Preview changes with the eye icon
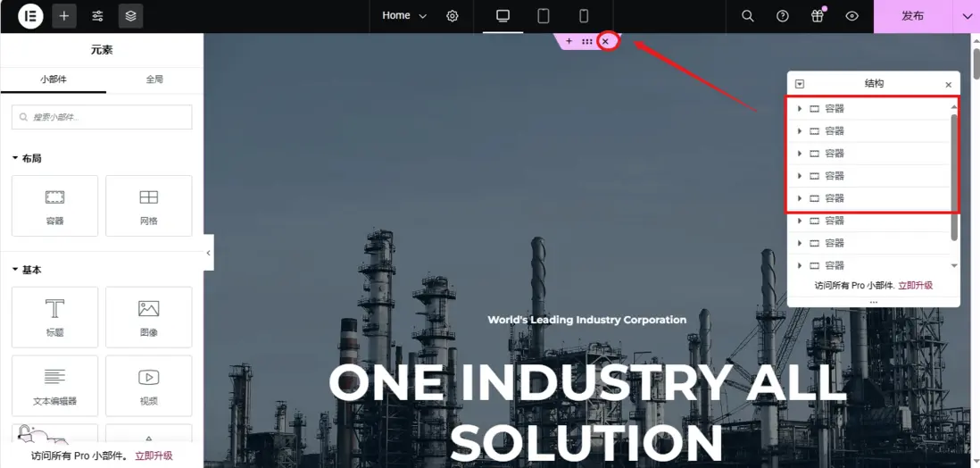This screenshot has width=980, height=468. (x=852, y=16)
